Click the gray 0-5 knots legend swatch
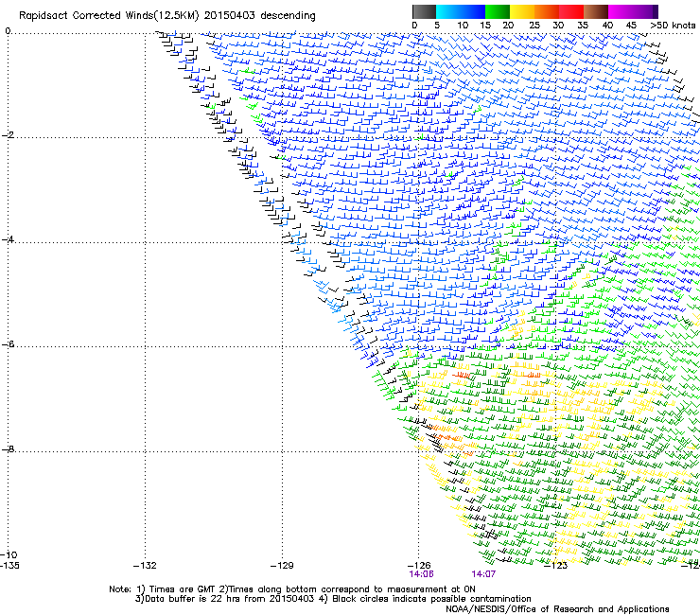Image resolution: width=700 pixels, height=615 pixels. pos(424,11)
